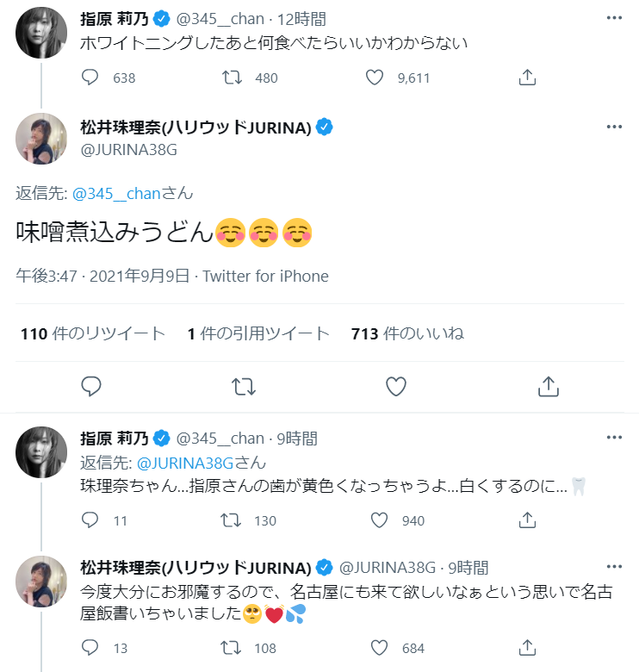639x672 pixels.
Task: Open more options on the top tweet
Action: (614, 17)
